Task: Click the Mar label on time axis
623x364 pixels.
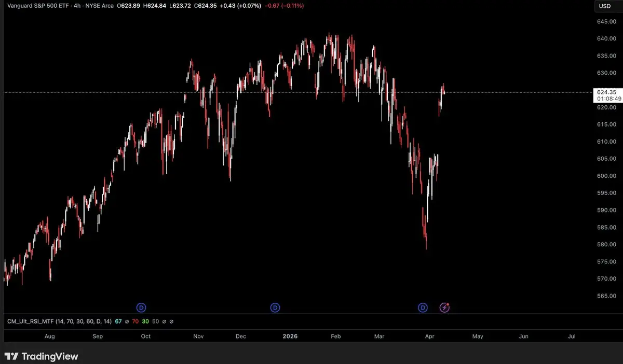Action: [379, 336]
